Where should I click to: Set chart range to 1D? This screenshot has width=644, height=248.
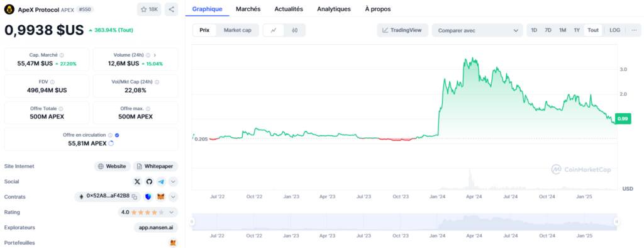click(534, 30)
